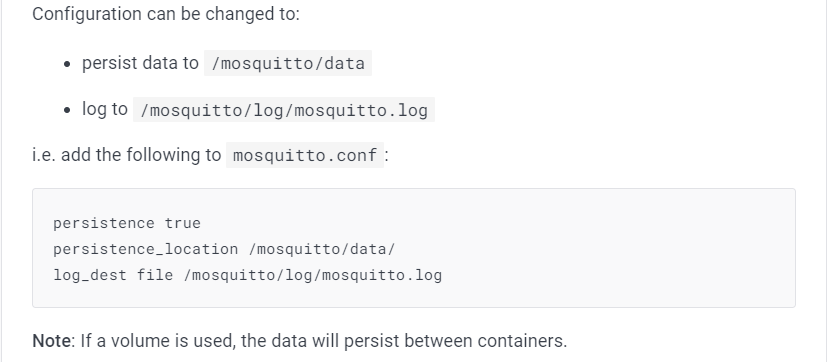Click the 'persist data to' text

pyautogui.click(x=140, y=63)
